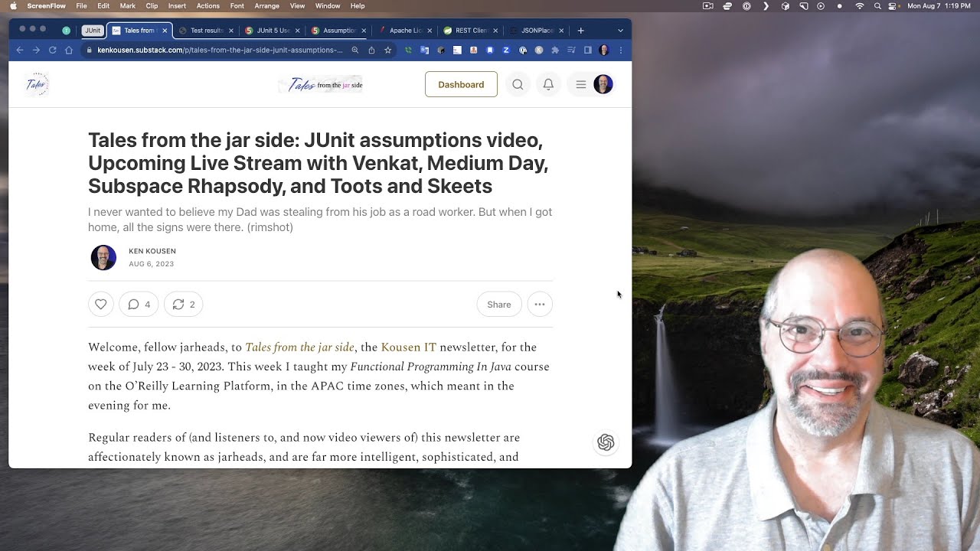This screenshot has width=980, height=551.
Task: Open the Apple menu
Action: [13, 6]
